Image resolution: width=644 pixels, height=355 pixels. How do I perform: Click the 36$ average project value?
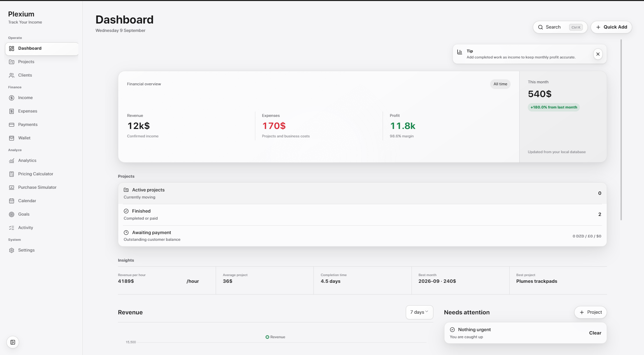tap(227, 281)
